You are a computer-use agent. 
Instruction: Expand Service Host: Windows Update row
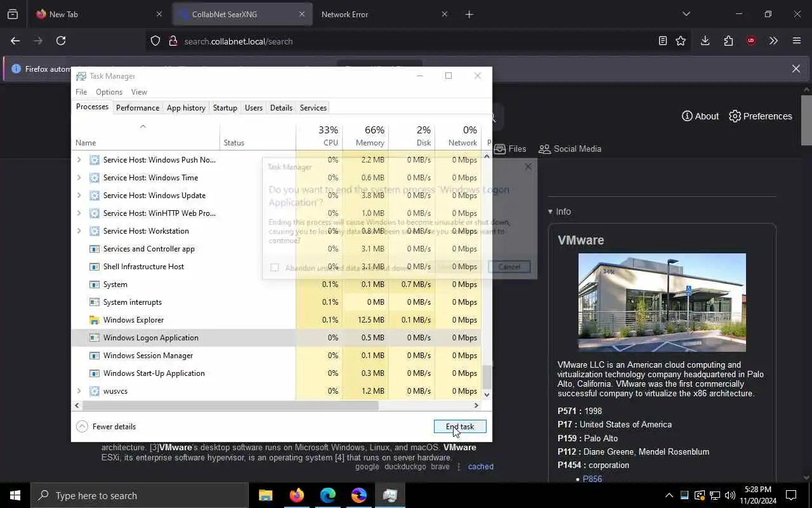(79, 196)
